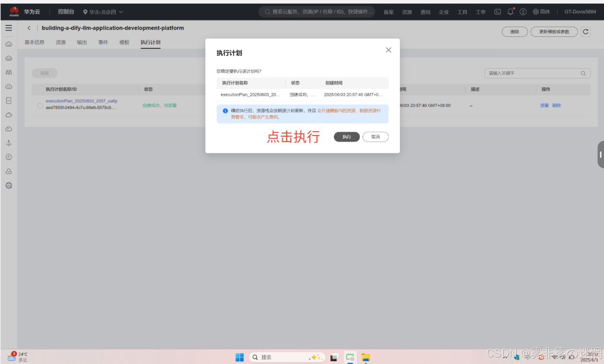Open the three-circles cluster sidebar icon
The image size is (604, 364).
(x=9, y=171)
